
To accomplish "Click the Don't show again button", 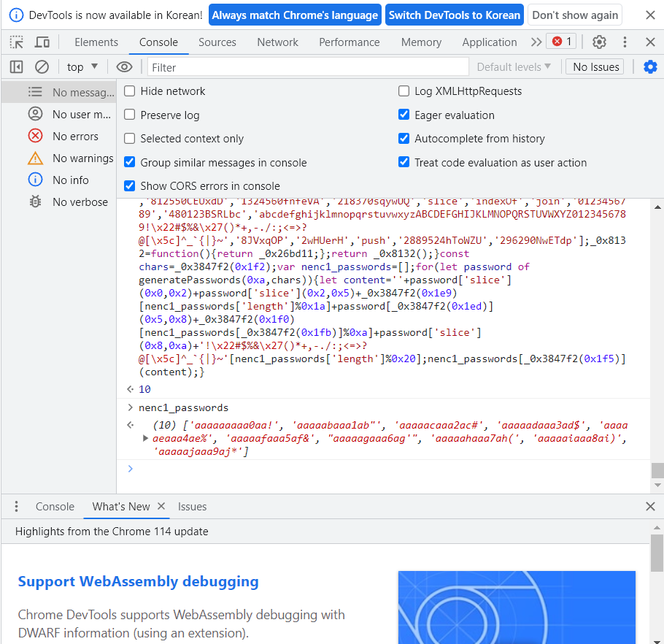I will 575,15.
